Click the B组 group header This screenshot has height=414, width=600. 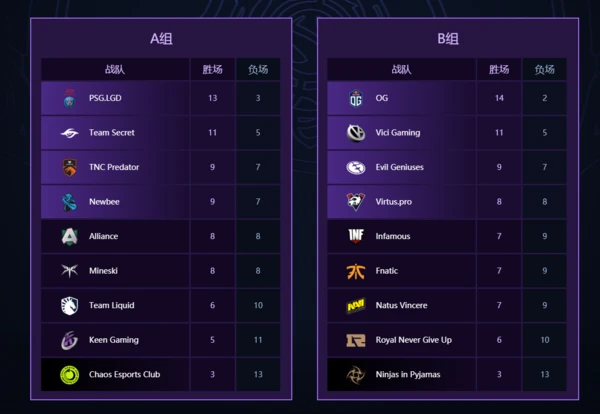point(448,39)
